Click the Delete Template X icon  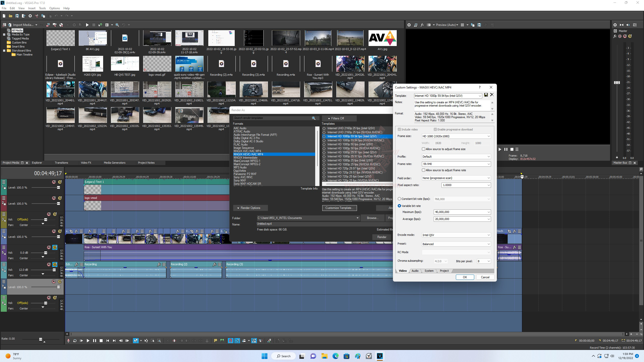[x=492, y=95]
